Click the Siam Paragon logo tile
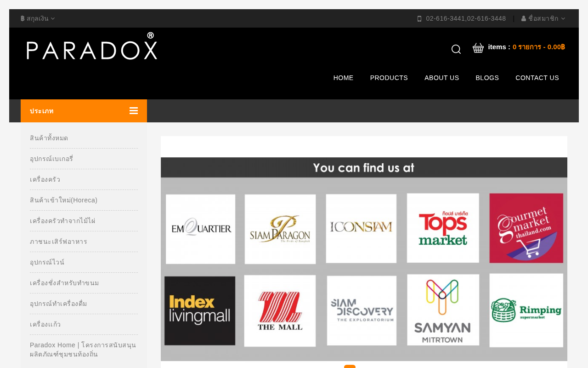This screenshot has width=588, height=368. [280, 229]
